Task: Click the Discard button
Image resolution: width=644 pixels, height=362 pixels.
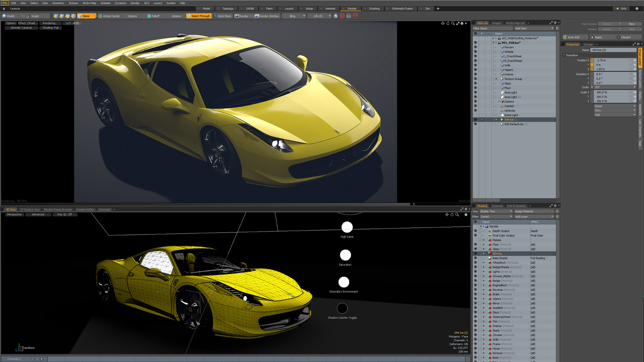Action: (625, 37)
